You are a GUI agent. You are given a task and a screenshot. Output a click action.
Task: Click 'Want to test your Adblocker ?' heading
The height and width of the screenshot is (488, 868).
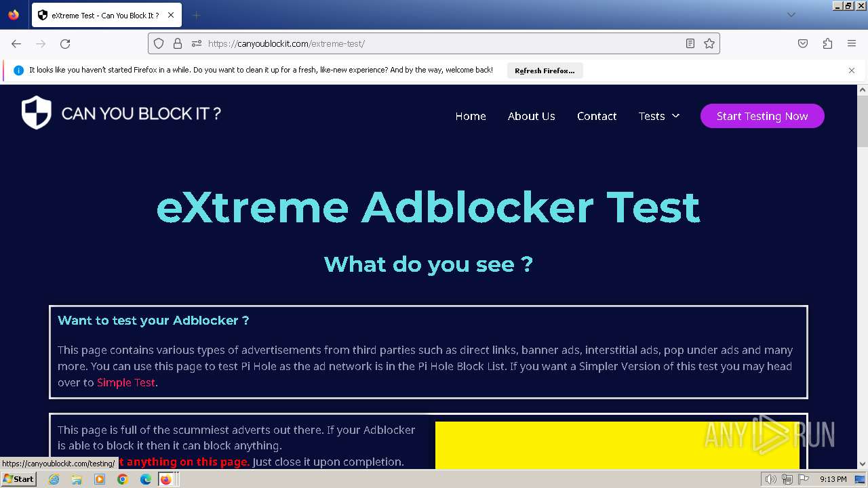point(153,321)
